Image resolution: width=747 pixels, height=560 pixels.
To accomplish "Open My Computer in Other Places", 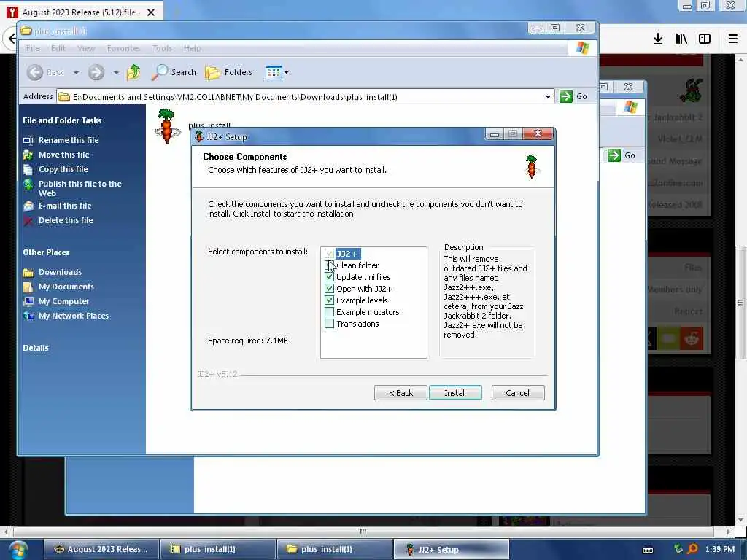I will point(64,301).
